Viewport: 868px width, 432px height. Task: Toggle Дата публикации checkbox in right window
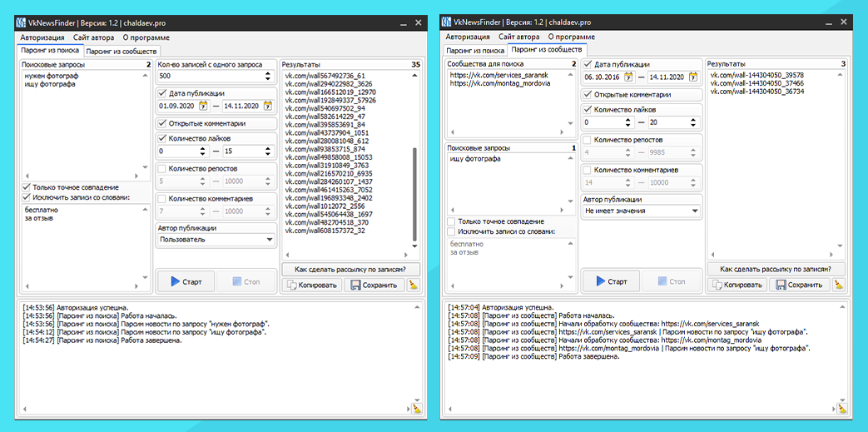588,64
